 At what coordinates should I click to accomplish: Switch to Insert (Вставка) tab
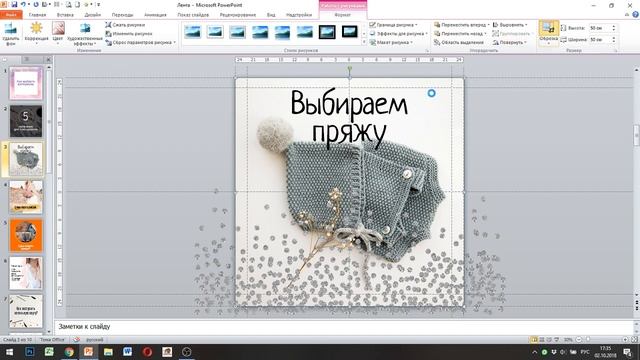point(65,15)
